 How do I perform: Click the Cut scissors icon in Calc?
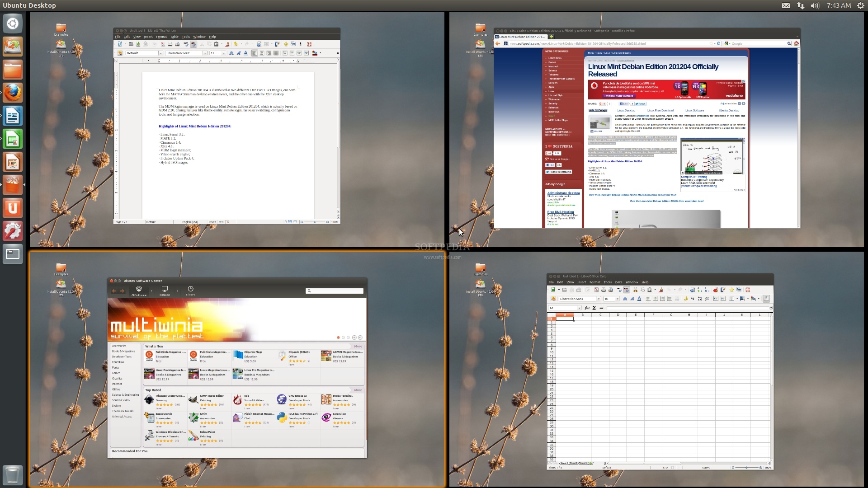coord(635,290)
